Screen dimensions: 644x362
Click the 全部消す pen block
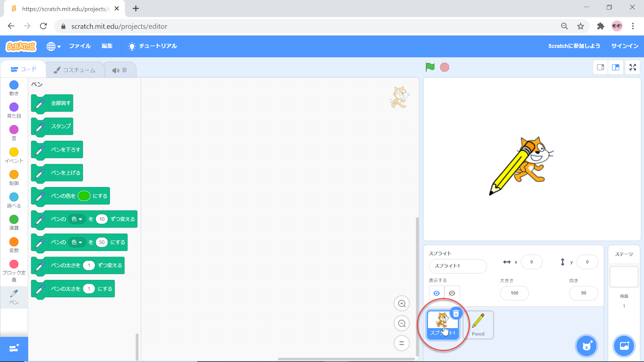(x=52, y=104)
